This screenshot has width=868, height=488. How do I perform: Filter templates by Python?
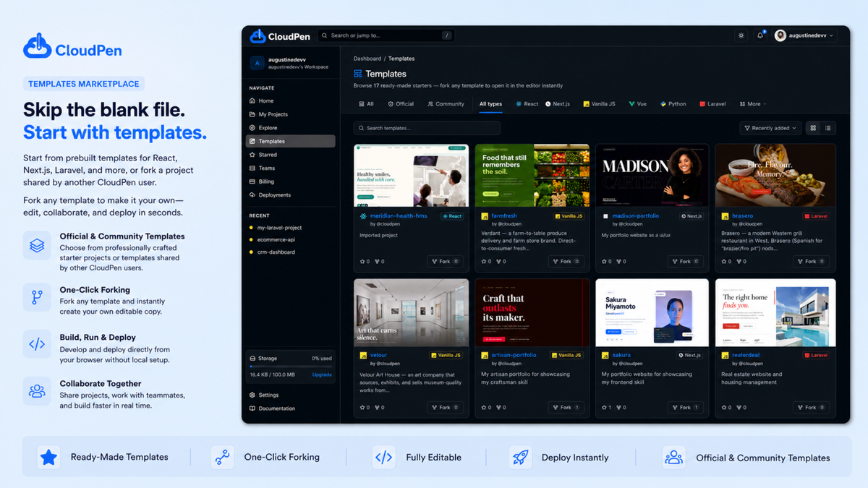click(x=673, y=104)
